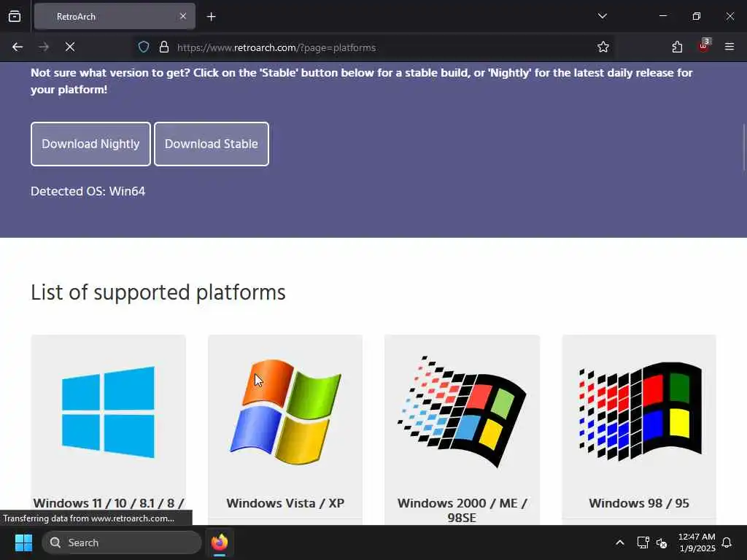Minimize the Firefox window
Image resolution: width=747 pixels, height=560 pixels.
[x=662, y=16]
